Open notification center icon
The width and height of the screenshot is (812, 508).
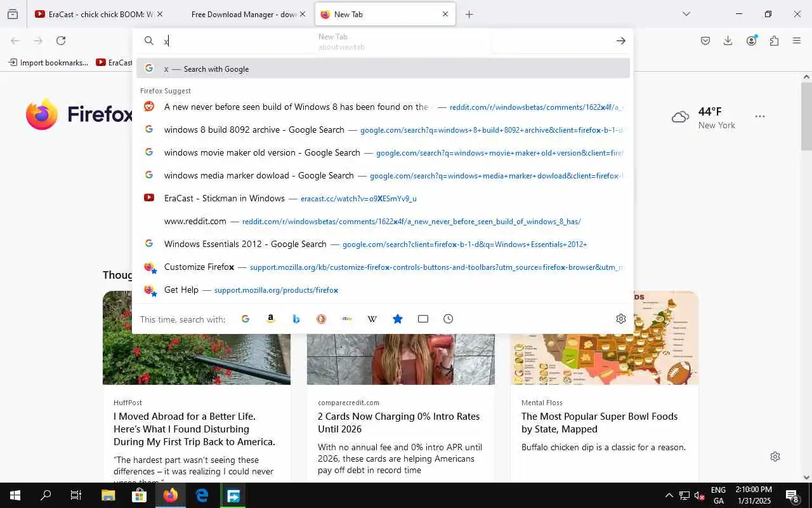(792, 495)
